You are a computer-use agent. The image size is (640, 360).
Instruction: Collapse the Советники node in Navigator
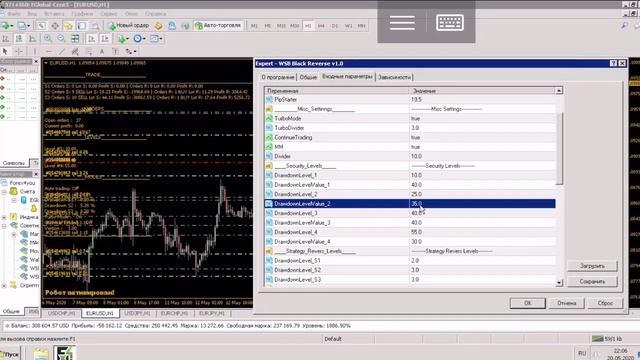(4, 225)
